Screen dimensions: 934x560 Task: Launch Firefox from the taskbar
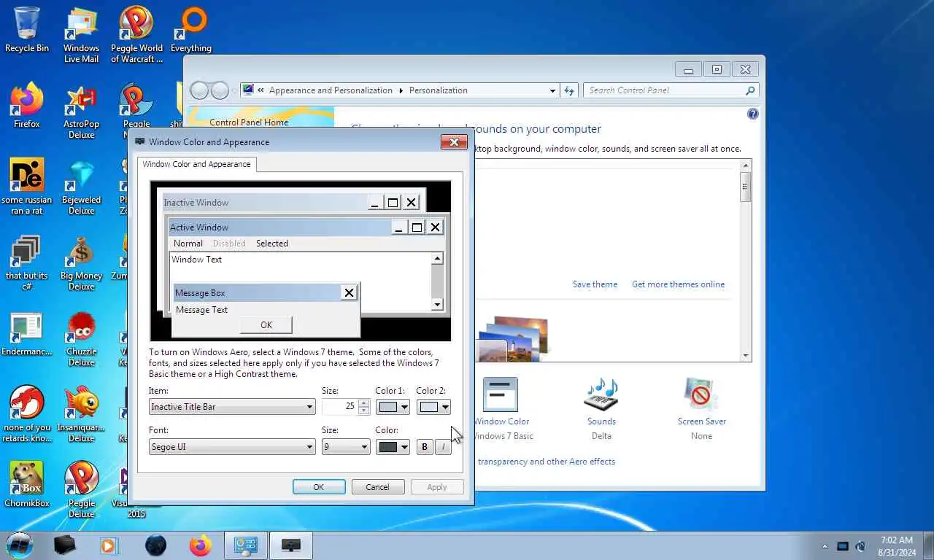[x=200, y=545]
